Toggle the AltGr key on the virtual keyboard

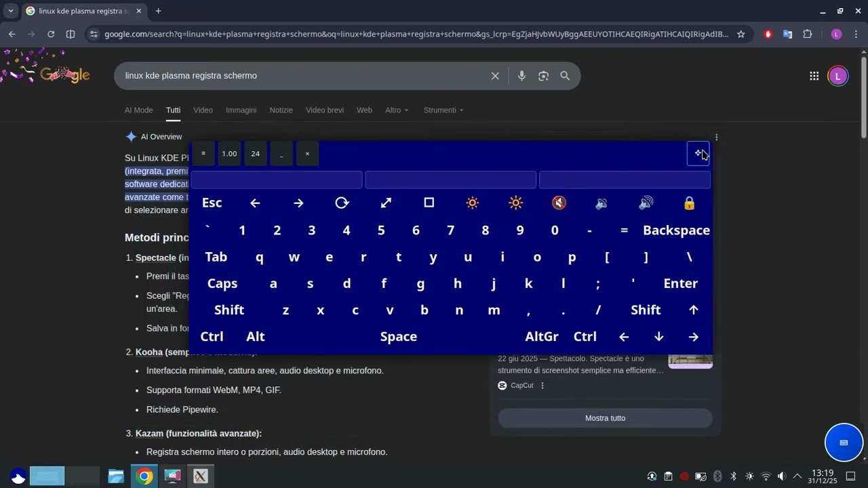[x=542, y=336]
